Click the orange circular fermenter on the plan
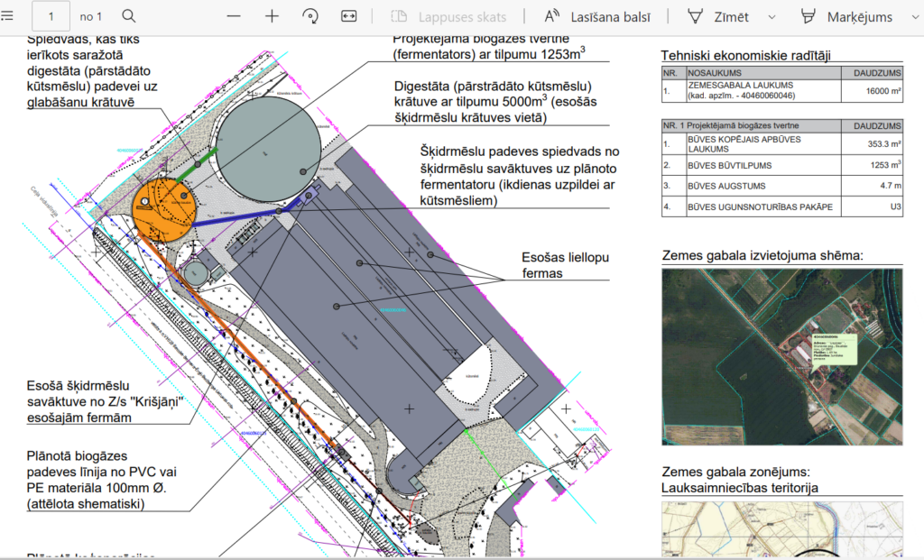 [x=163, y=208]
